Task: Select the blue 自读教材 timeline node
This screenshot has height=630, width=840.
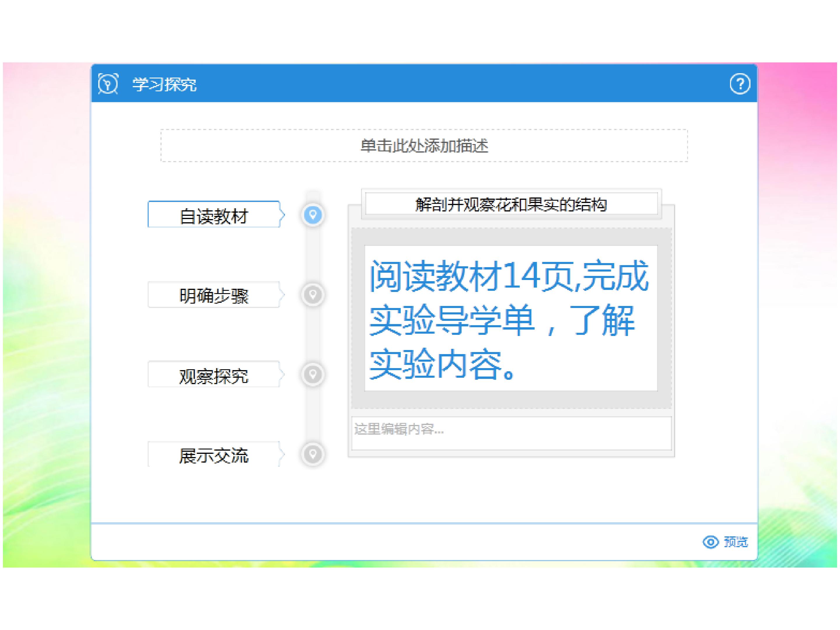Action: point(313,215)
